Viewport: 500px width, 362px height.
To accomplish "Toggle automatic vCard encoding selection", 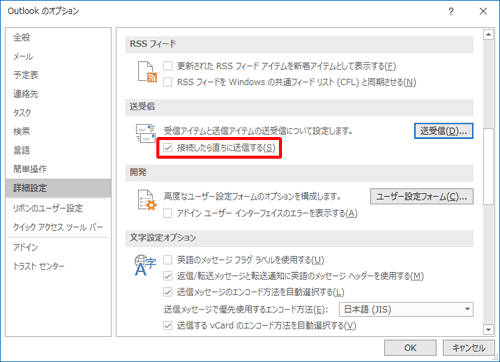I will click(168, 325).
